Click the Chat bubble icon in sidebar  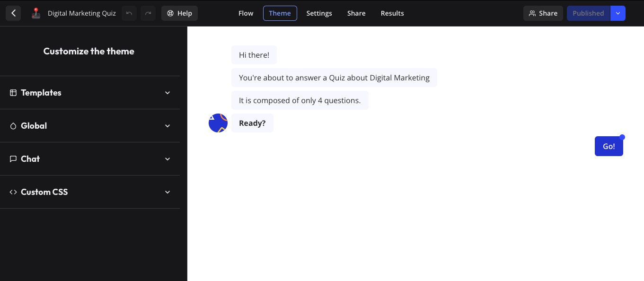(x=13, y=159)
